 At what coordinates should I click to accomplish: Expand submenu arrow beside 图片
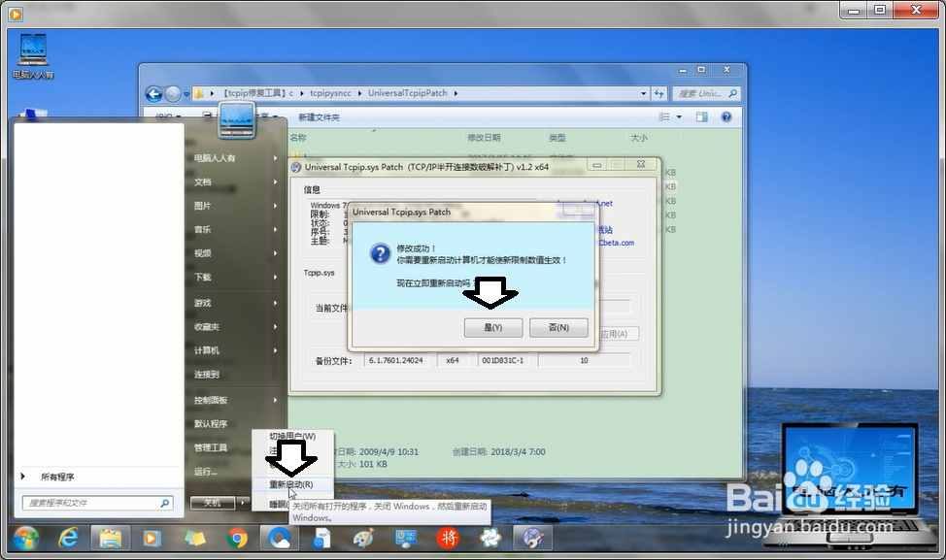pyautogui.click(x=275, y=206)
